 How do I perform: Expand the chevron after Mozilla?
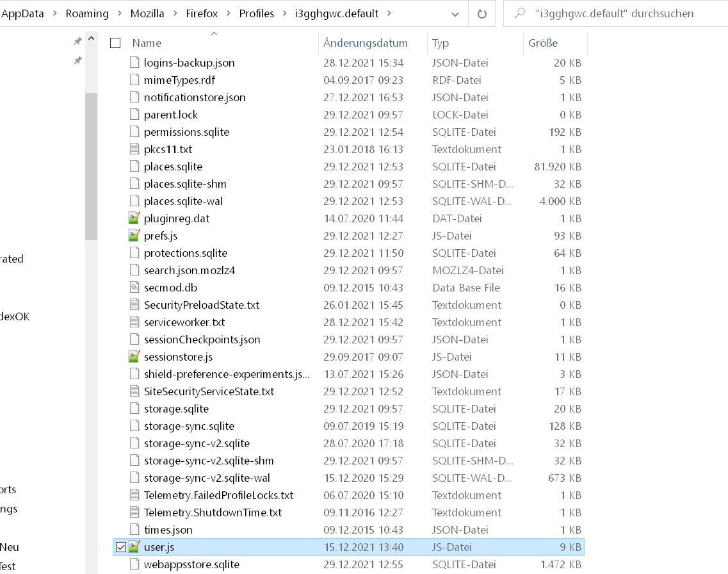pyautogui.click(x=175, y=13)
